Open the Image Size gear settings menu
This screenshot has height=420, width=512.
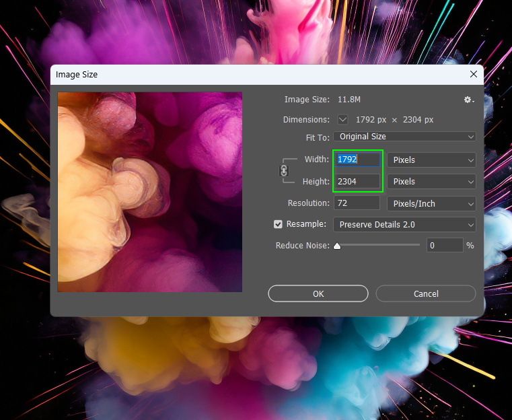click(469, 100)
